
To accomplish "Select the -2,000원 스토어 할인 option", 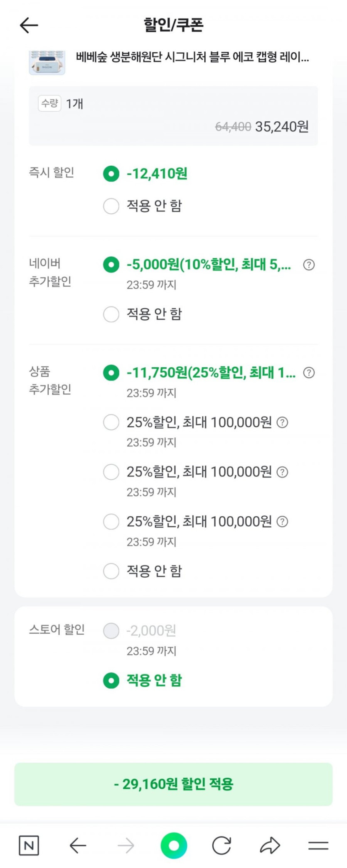I will coord(111,631).
